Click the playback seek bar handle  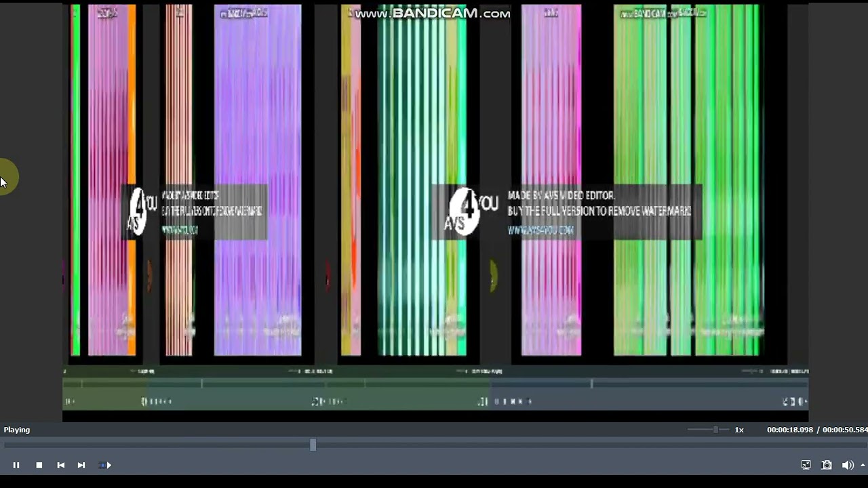313,445
